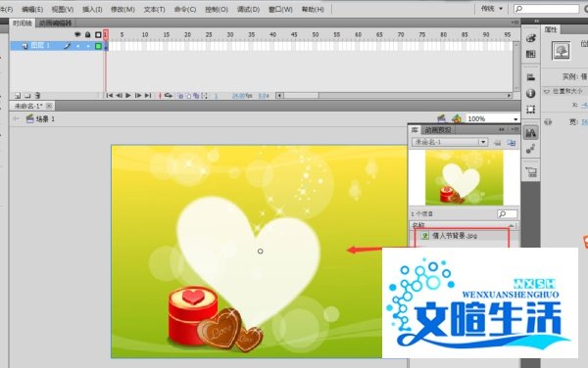Screen dimensions: 588x368
Task: Open the 100% stage zoom dropdown
Action: click(492, 118)
